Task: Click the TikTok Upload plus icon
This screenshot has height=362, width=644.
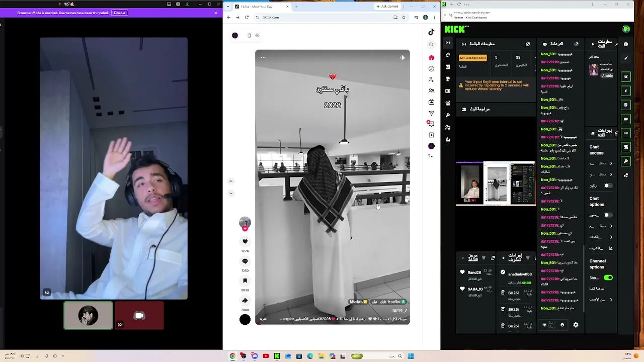Action: (431, 135)
